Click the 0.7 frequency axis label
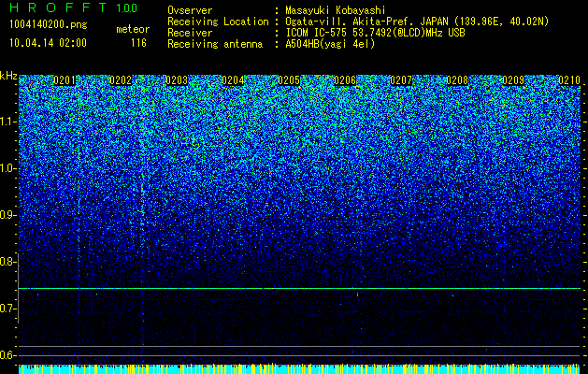 (x=7, y=309)
